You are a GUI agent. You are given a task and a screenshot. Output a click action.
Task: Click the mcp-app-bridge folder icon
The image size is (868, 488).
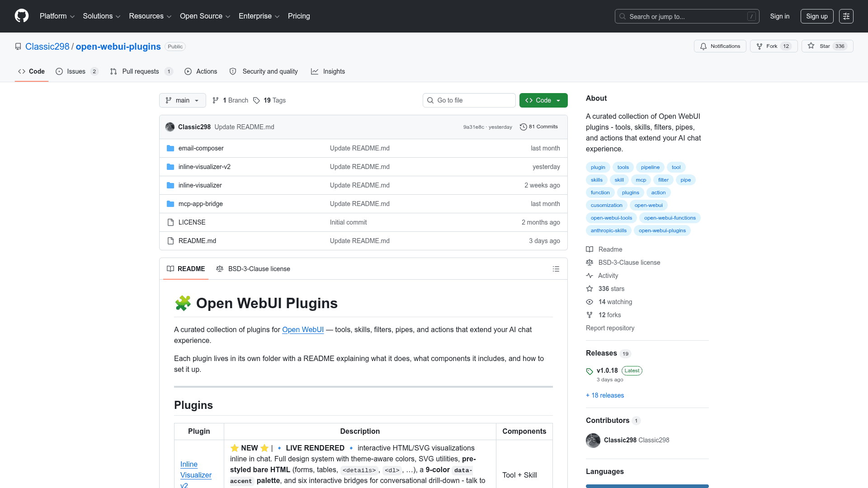tap(170, 204)
